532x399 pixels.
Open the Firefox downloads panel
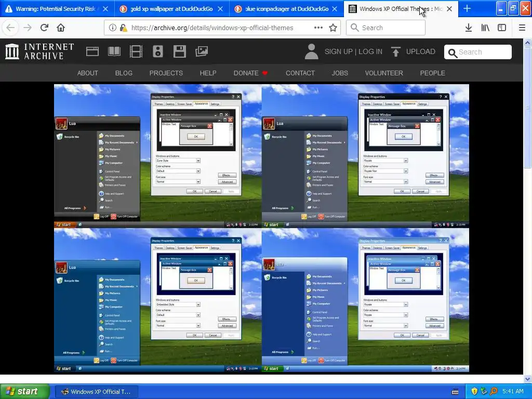(469, 28)
